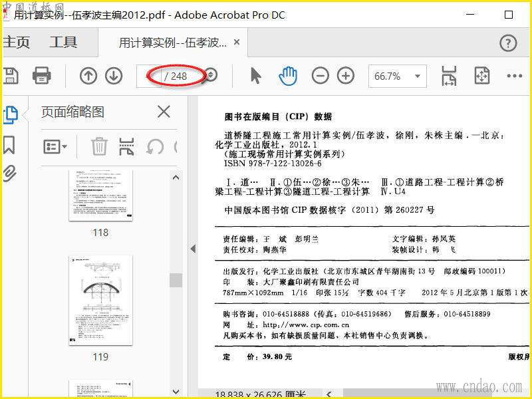Click the 定价: 39.80 元 text
Viewport: 532px width, 399px height.
pos(257,356)
